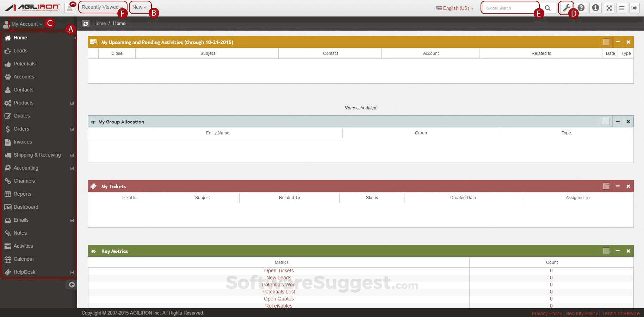The width and height of the screenshot is (644, 317).
Task: Click the Privacy Policy link in footer
Action: point(546,313)
